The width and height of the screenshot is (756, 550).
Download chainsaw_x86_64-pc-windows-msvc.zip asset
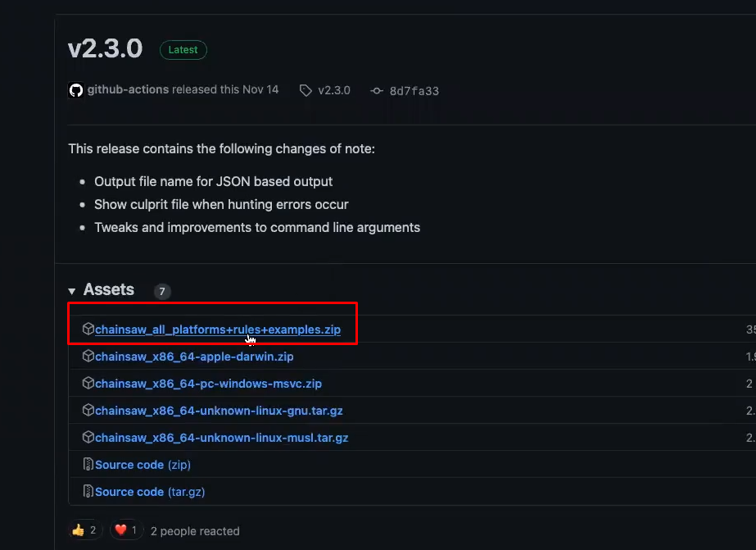click(208, 384)
